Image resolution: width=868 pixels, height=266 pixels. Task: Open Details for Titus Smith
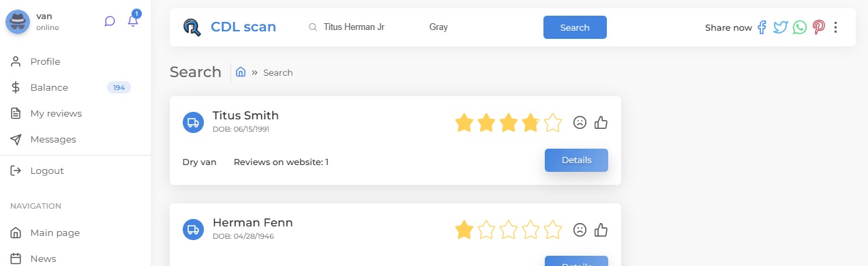[576, 160]
